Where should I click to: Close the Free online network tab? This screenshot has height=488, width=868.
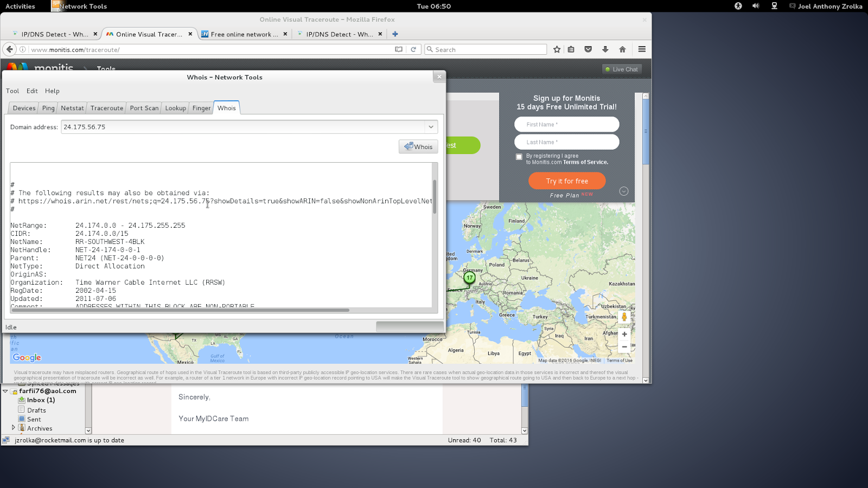(x=285, y=34)
